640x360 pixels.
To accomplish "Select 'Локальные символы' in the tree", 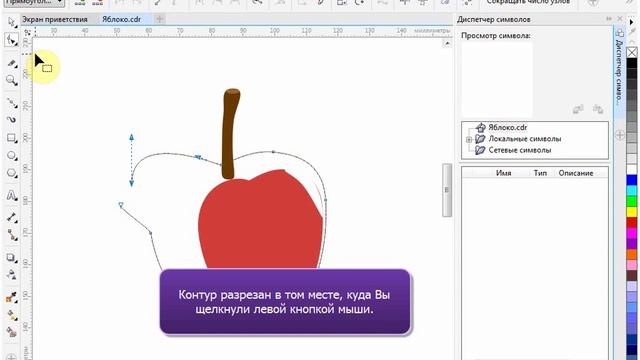I will click(525, 139).
